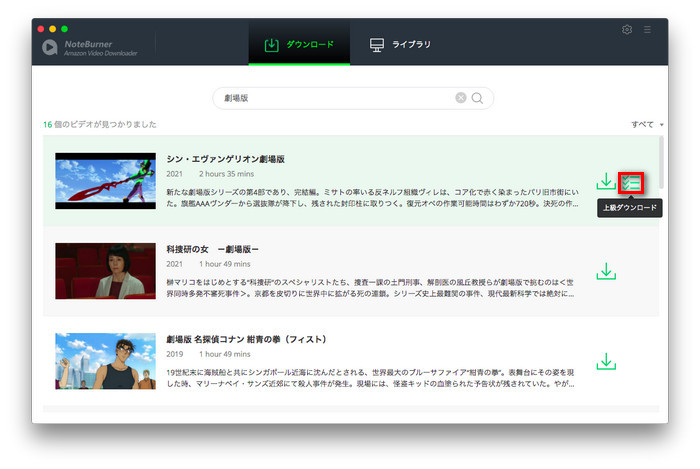Open the settings gear icon
This screenshot has height=469, width=700.
(627, 29)
